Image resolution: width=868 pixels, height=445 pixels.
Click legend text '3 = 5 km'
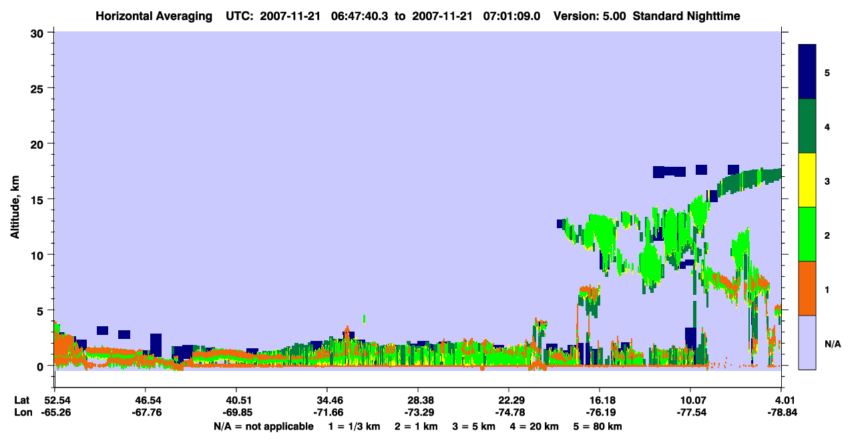pos(474,426)
